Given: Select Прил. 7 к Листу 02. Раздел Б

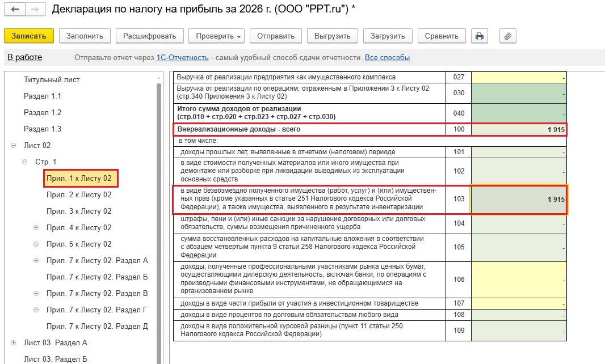Looking at the screenshot, I should tap(97, 277).
